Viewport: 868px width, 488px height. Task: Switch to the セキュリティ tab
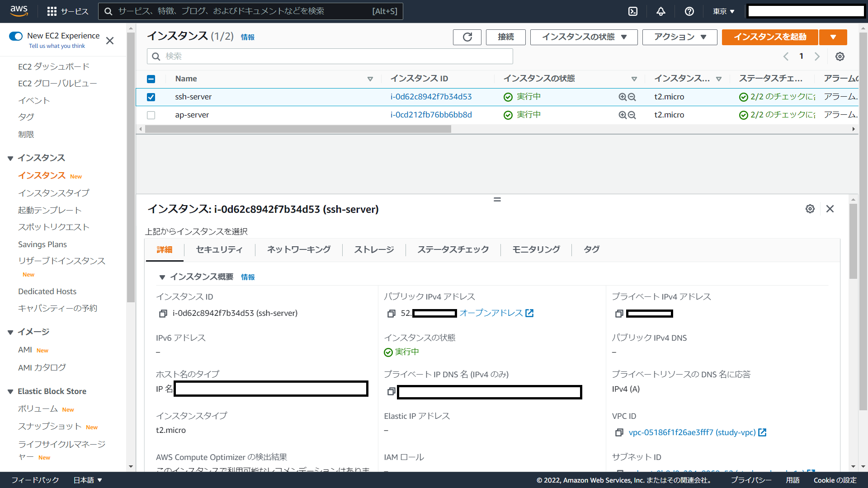[219, 249]
